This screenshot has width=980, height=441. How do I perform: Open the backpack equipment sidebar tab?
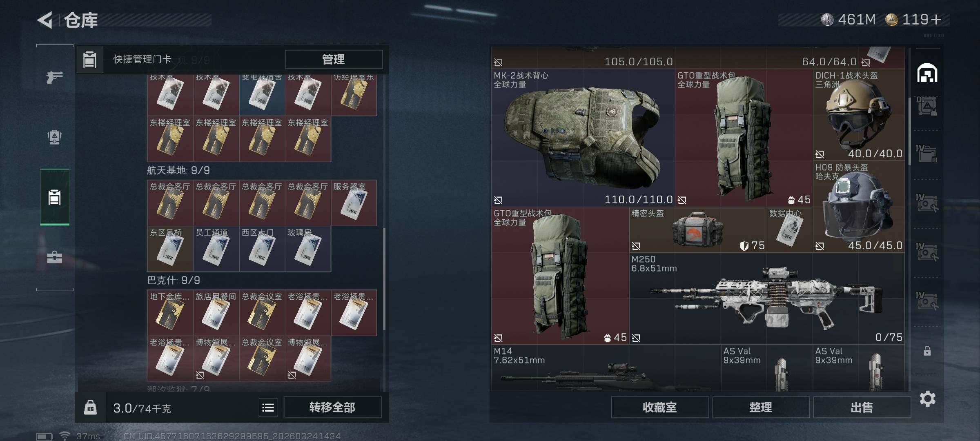tap(54, 137)
